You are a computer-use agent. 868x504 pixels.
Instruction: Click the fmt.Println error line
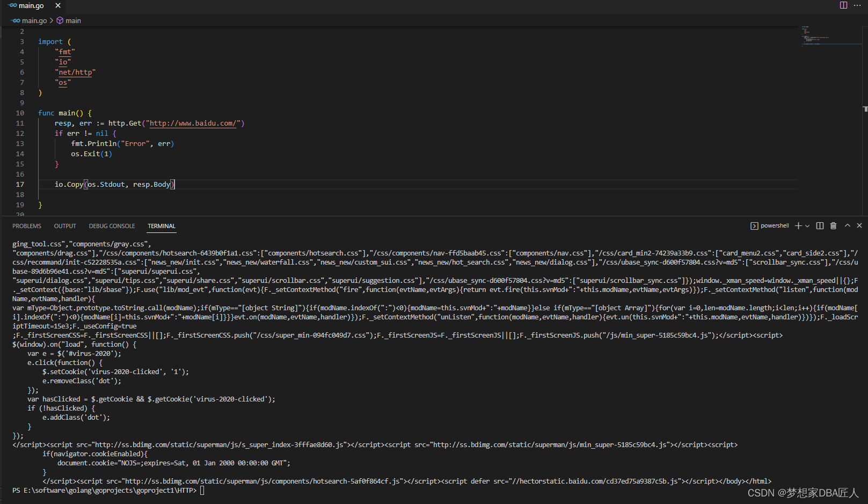coord(122,144)
